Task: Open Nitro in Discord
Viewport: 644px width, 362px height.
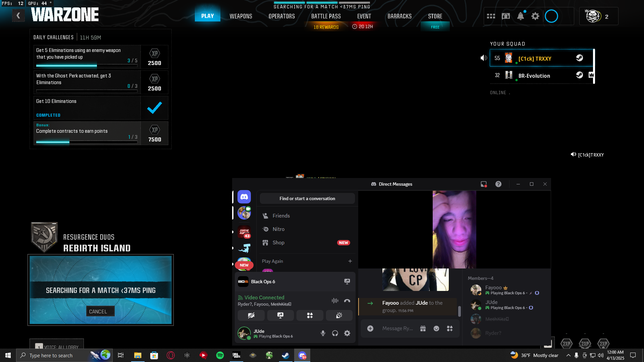Action: point(307,229)
